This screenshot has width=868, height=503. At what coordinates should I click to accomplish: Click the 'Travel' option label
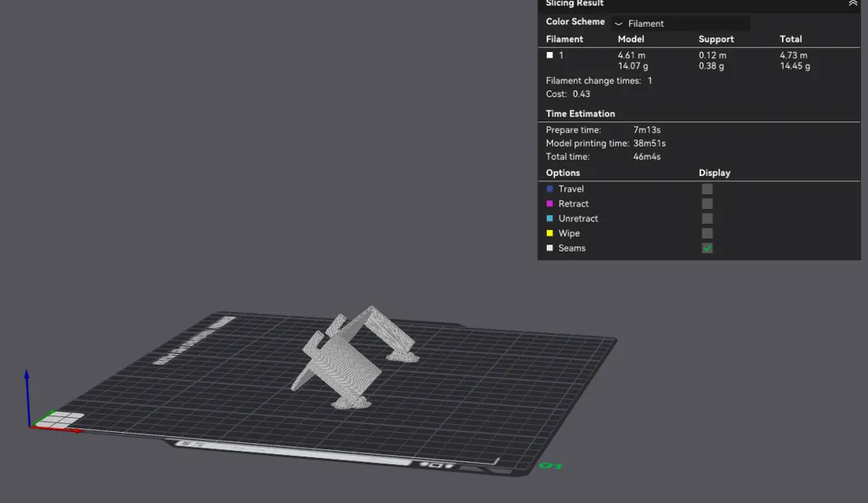[x=571, y=189]
